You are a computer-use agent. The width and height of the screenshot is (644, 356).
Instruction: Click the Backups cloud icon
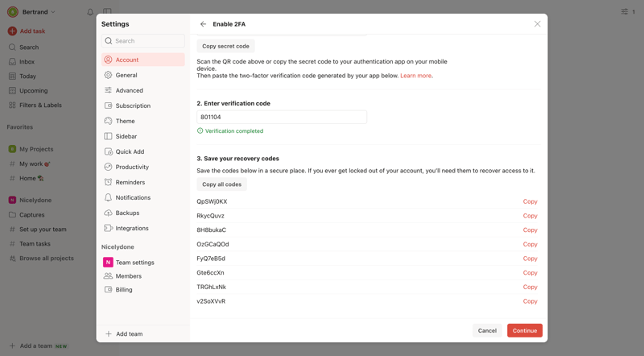pos(108,213)
